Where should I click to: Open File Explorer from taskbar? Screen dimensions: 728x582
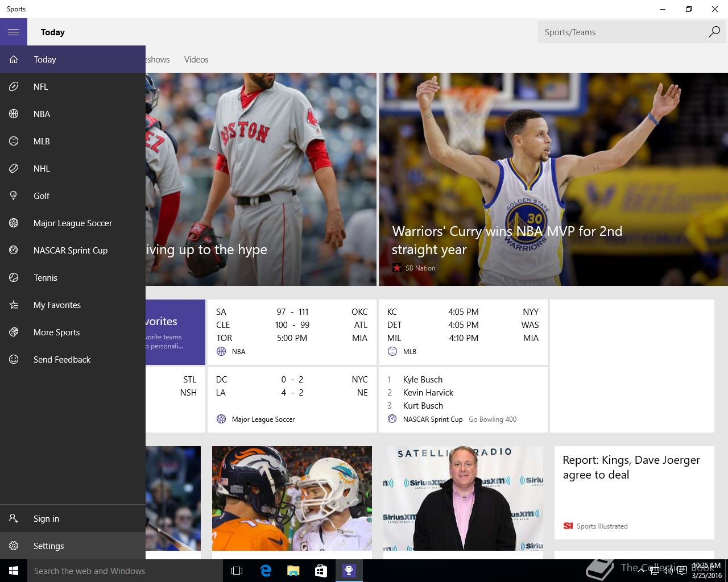(293, 571)
